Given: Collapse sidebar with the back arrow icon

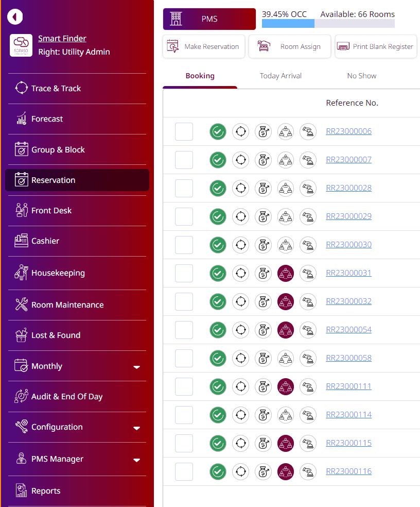Looking at the screenshot, I should pyautogui.click(x=15, y=17).
